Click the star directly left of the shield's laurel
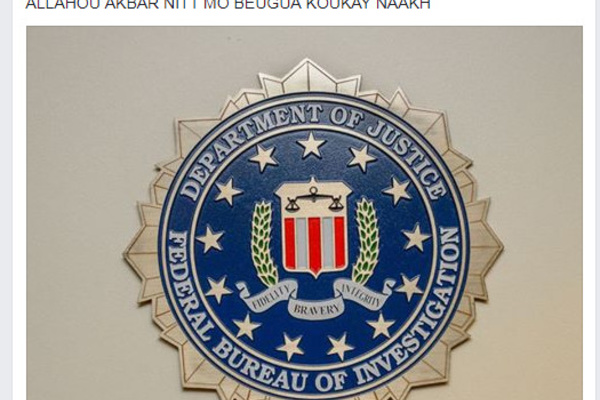Viewport: 600px width, 400px height. click(210, 239)
